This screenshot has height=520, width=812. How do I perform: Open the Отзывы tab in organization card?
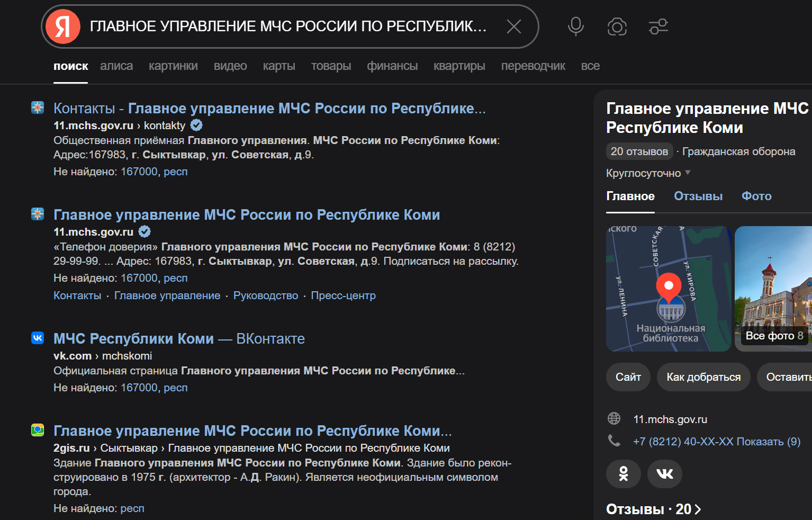click(698, 196)
